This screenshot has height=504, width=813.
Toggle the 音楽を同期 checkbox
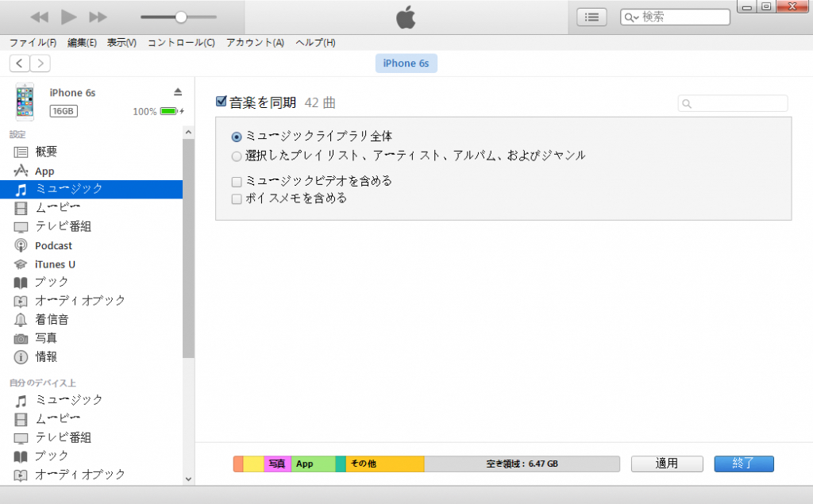pyautogui.click(x=222, y=101)
